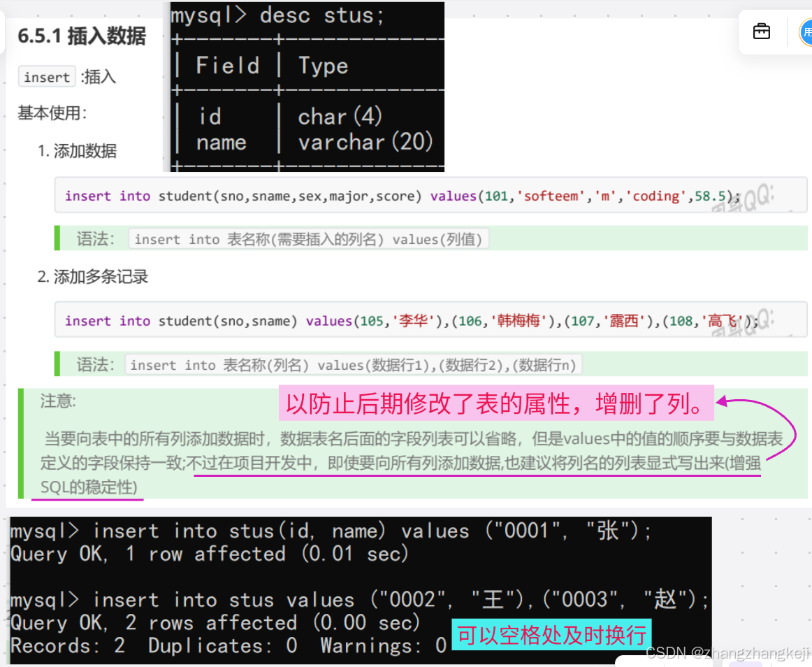Click 'desc stus;' command in terminal image

point(321,15)
